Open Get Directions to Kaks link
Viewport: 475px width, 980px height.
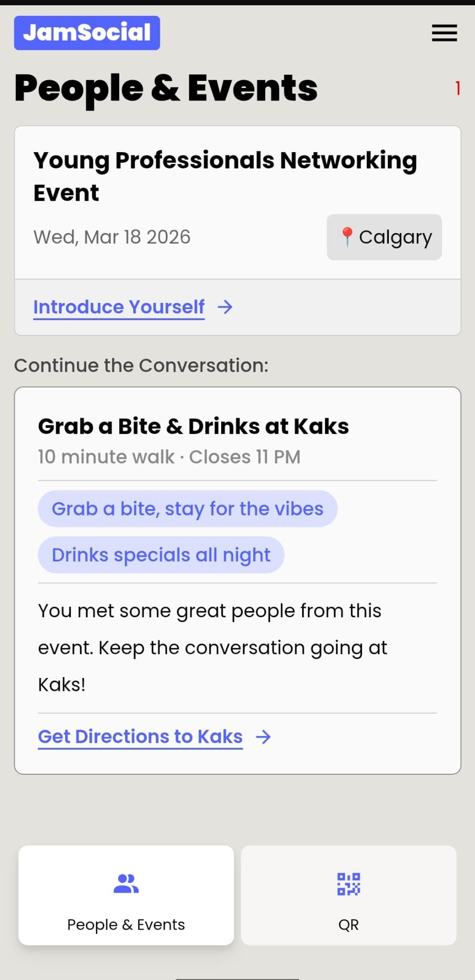tap(140, 737)
